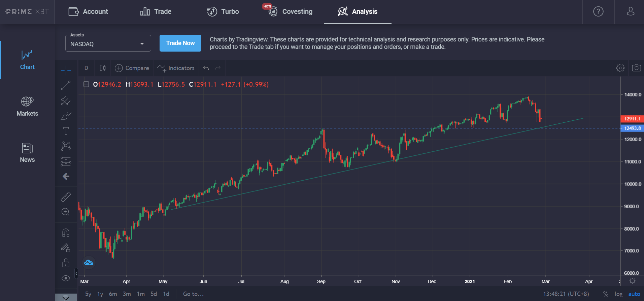644x301 pixels.
Task: Pick the ruler measure tool
Action: (x=66, y=197)
